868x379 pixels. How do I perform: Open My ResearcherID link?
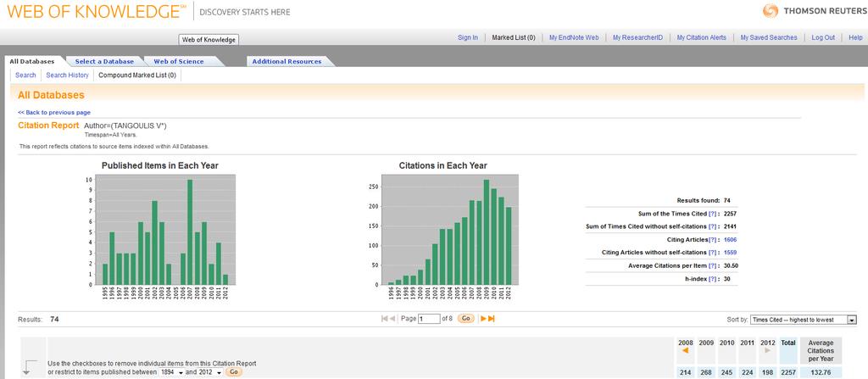pos(637,37)
